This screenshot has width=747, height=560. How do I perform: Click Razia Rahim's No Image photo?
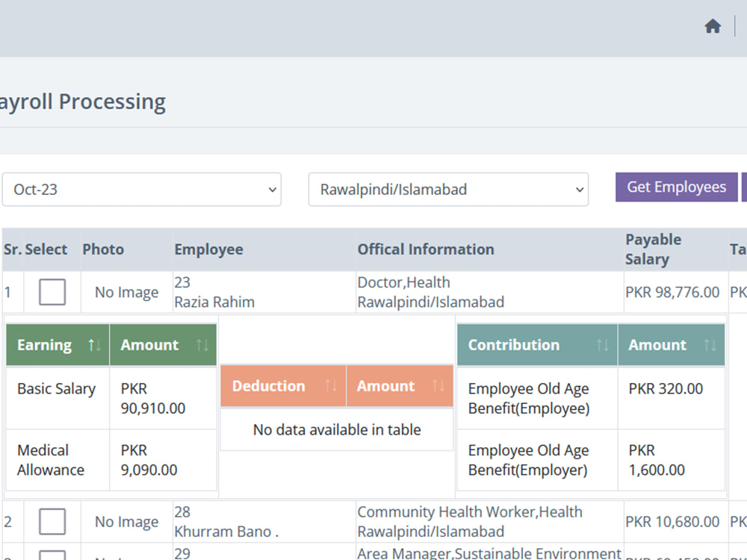[x=126, y=293]
